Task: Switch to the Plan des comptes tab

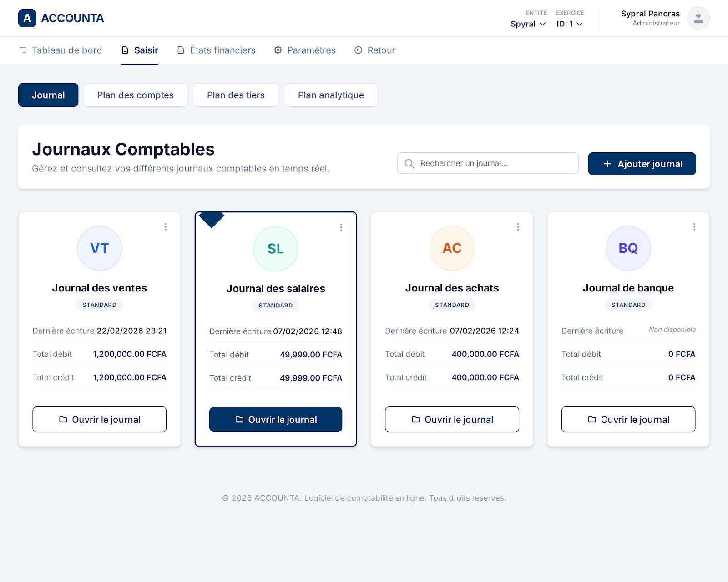Action: 135,95
